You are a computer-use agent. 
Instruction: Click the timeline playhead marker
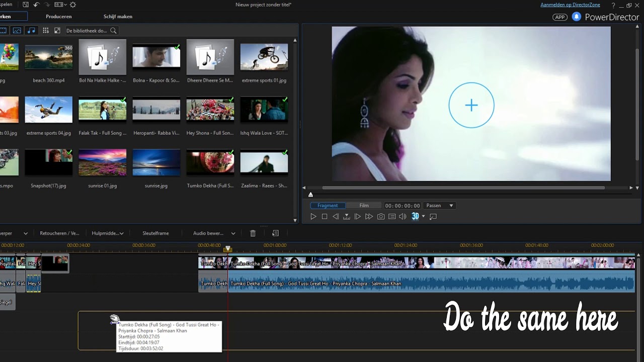coord(228,249)
